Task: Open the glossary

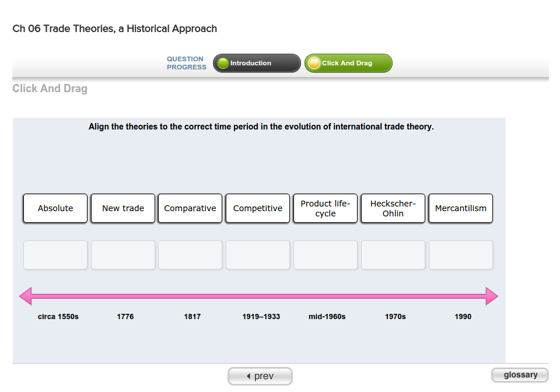Action: click(519, 375)
